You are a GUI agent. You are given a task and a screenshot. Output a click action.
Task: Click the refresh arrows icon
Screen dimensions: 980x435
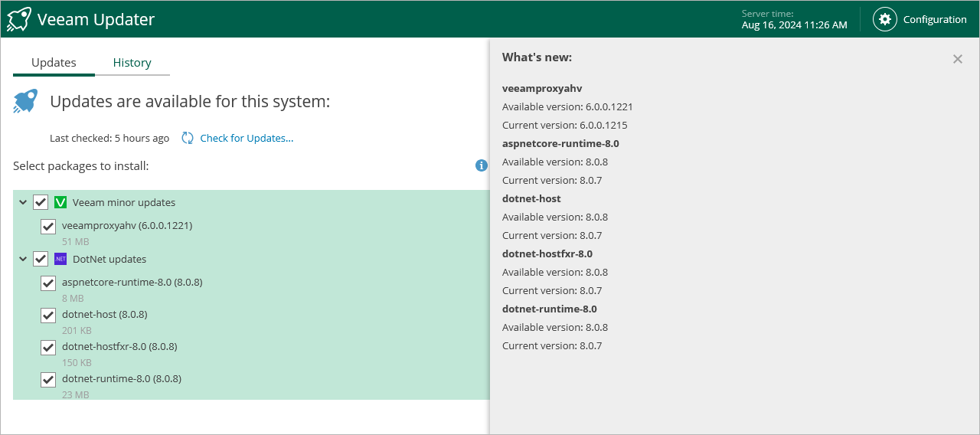(x=188, y=138)
